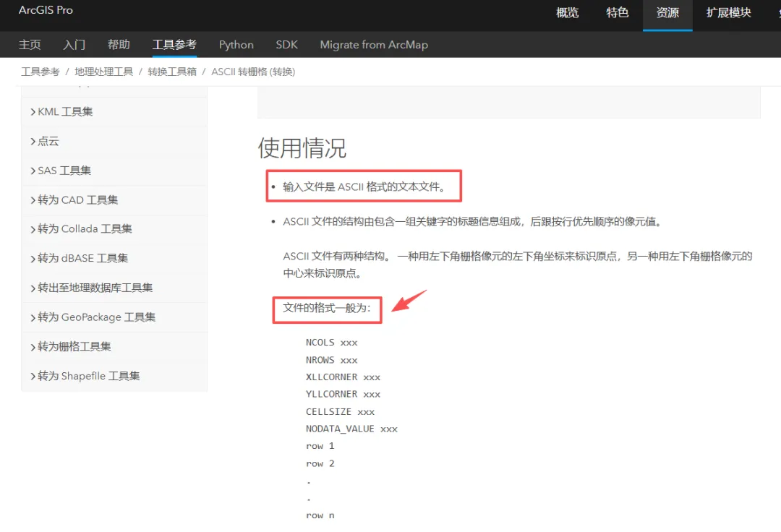The height and width of the screenshot is (532, 781).
Task: Click the 使用情况 section heading
Action: [302, 147]
